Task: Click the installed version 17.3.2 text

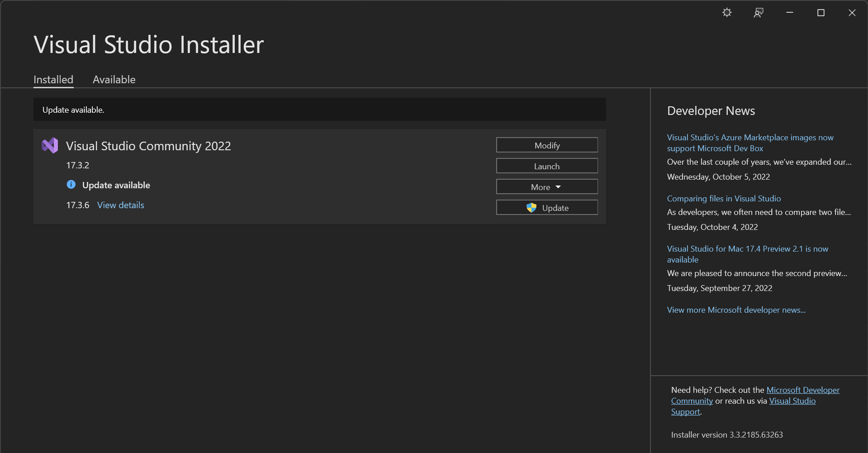Action: tap(78, 165)
